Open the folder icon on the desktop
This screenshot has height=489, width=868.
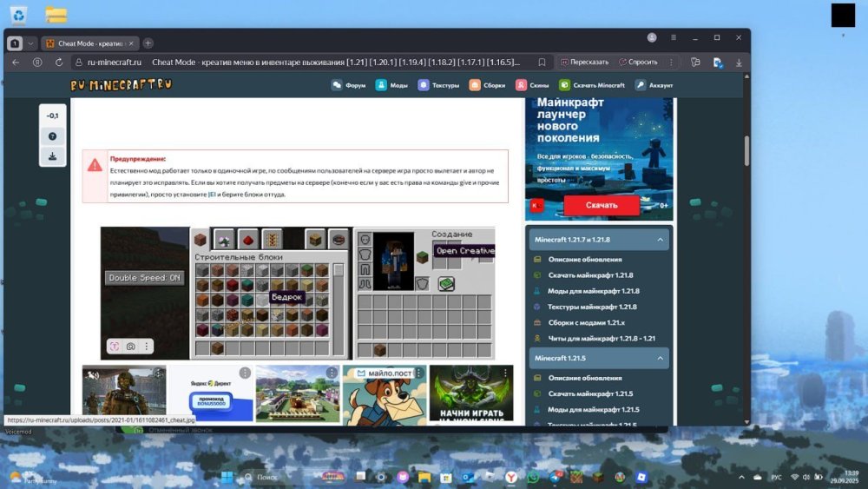(x=56, y=15)
